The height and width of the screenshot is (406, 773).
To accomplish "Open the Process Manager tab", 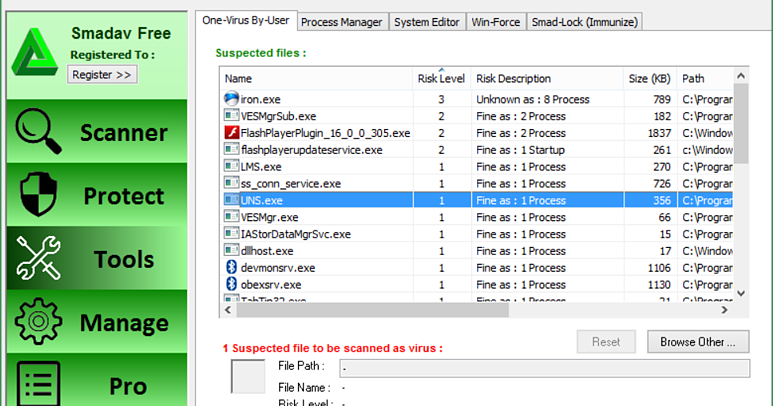I will (341, 22).
